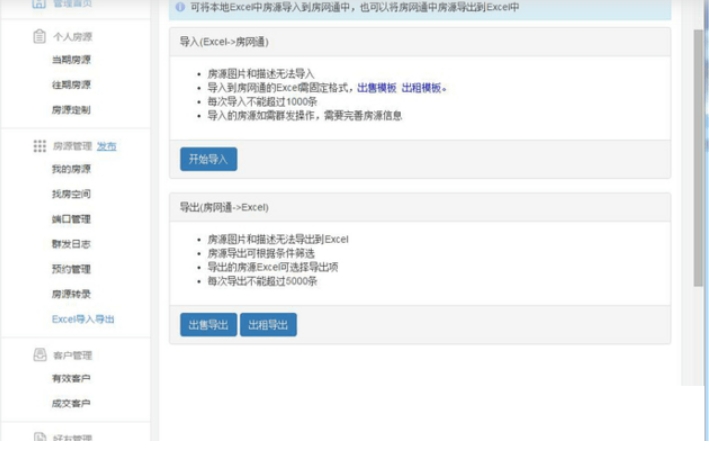
Task: Click the 房源管理 grid icon
Action: [x=39, y=146]
